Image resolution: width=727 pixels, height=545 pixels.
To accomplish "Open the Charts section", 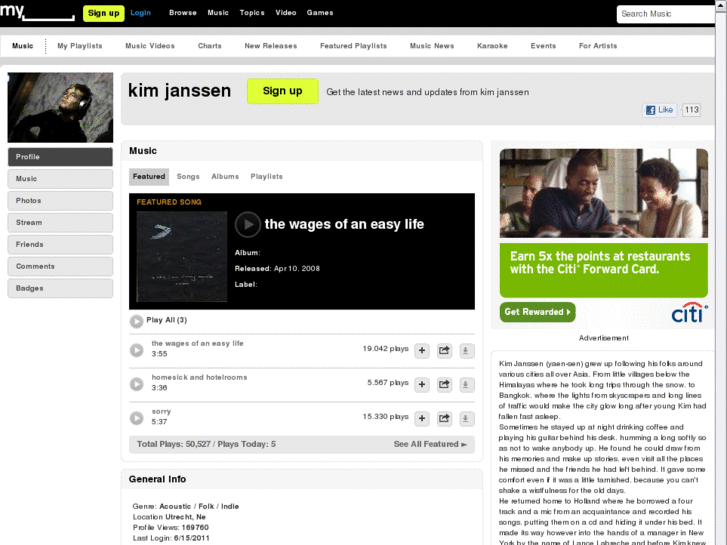I will click(210, 46).
